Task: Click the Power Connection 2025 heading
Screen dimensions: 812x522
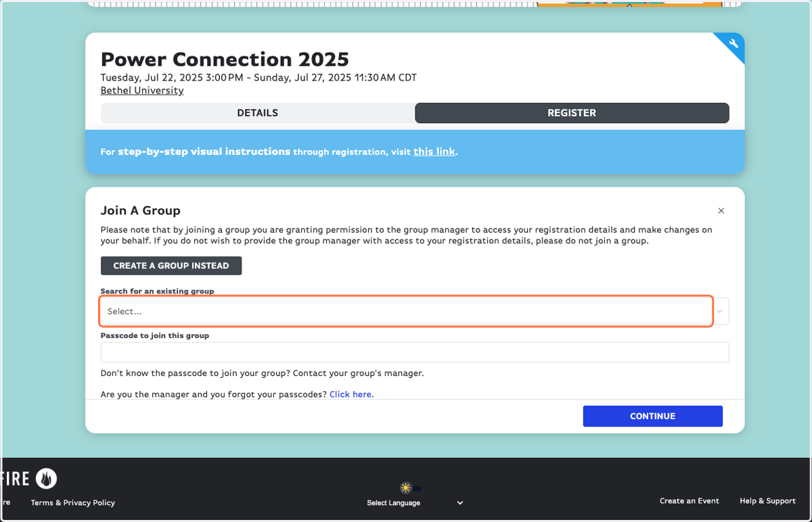Action: click(225, 60)
